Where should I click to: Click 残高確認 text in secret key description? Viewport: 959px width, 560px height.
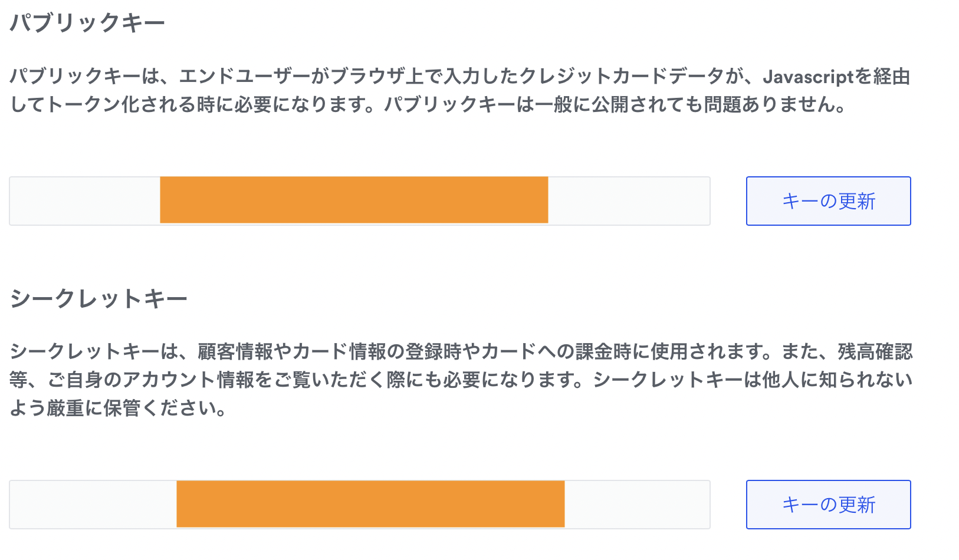point(875,352)
